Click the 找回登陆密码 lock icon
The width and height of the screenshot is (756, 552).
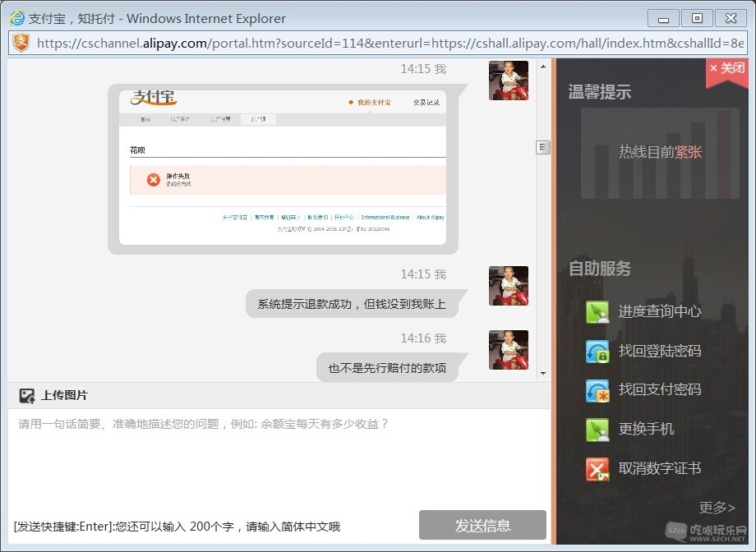tap(597, 351)
